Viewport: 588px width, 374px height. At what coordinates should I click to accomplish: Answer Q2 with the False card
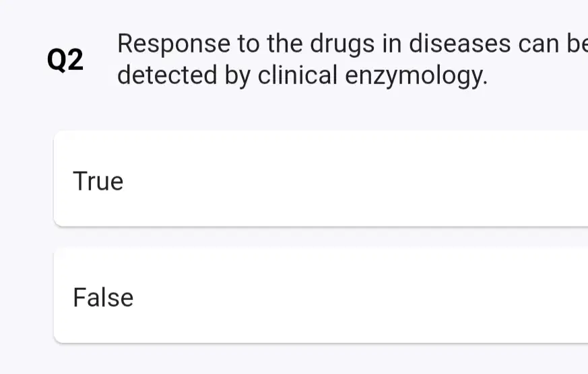pyautogui.click(x=321, y=295)
